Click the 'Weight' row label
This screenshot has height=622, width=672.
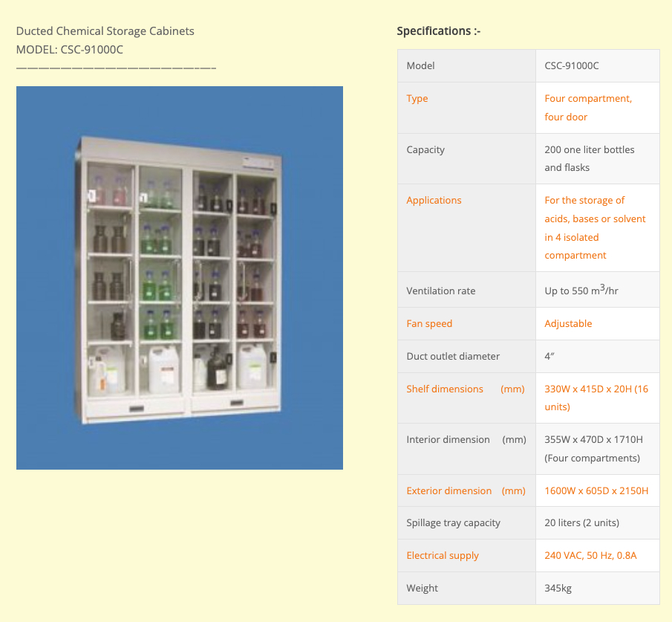(x=423, y=588)
